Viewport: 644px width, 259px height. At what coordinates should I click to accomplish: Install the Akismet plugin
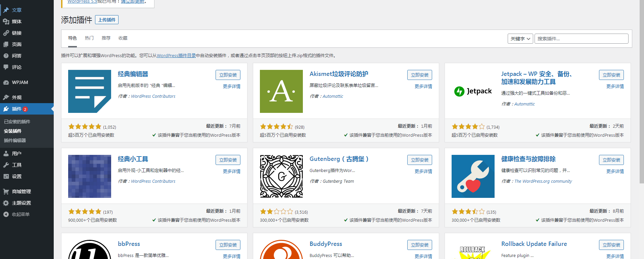coord(420,75)
